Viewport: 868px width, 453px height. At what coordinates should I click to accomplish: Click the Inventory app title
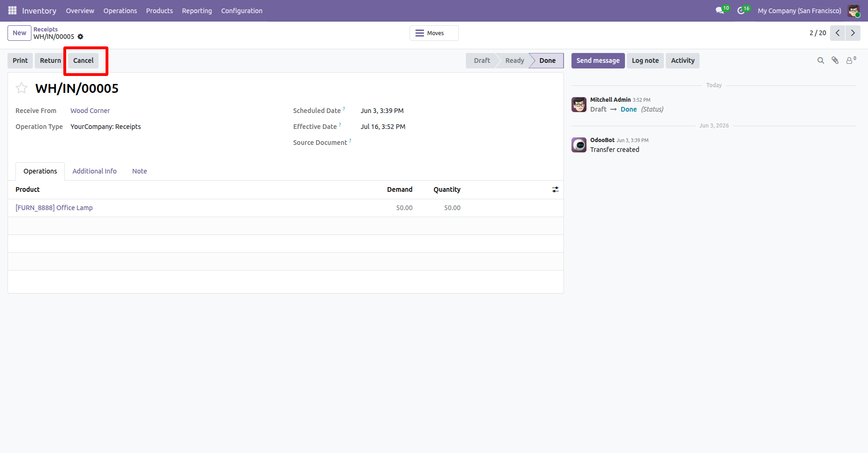pos(39,10)
